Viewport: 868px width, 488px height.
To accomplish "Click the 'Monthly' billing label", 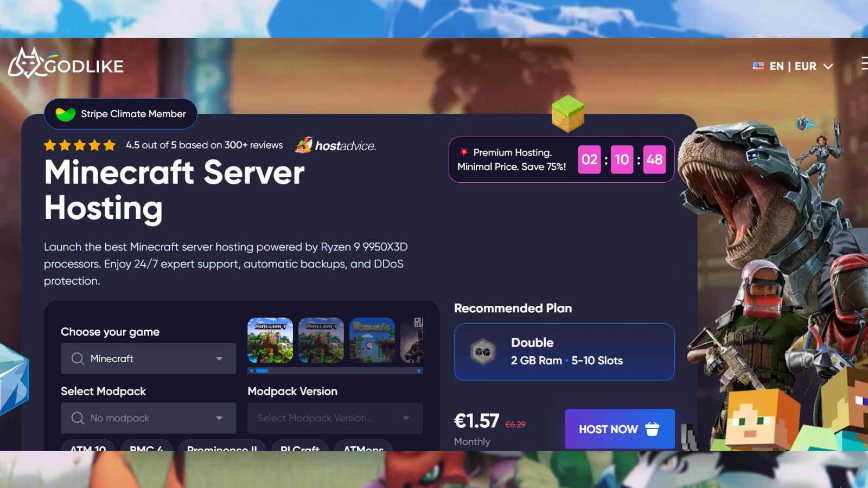I will pos(472,441).
